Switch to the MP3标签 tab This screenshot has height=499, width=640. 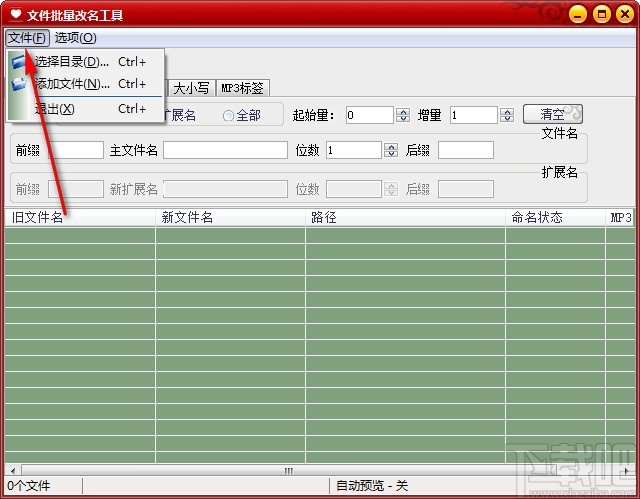[x=242, y=88]
